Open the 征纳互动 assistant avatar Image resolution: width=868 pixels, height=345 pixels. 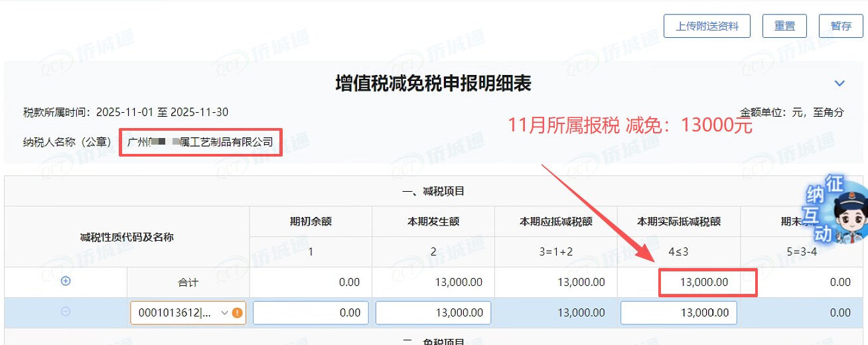835,210
